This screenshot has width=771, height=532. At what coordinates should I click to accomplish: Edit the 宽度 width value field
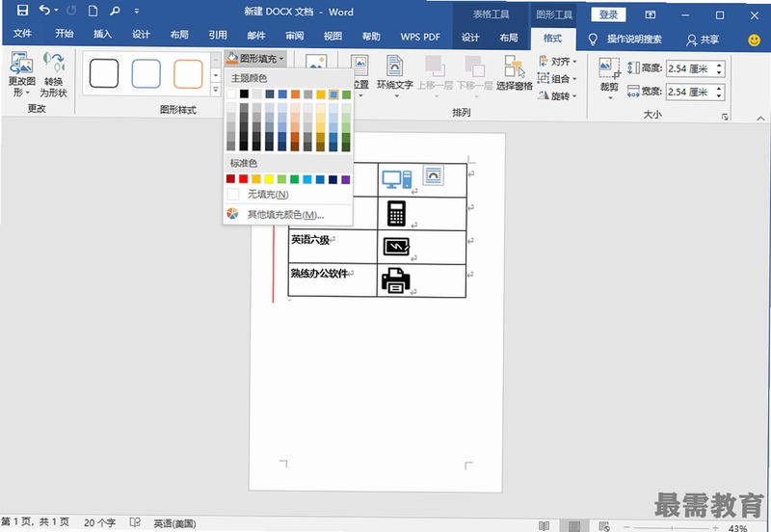tap(690, 92)
